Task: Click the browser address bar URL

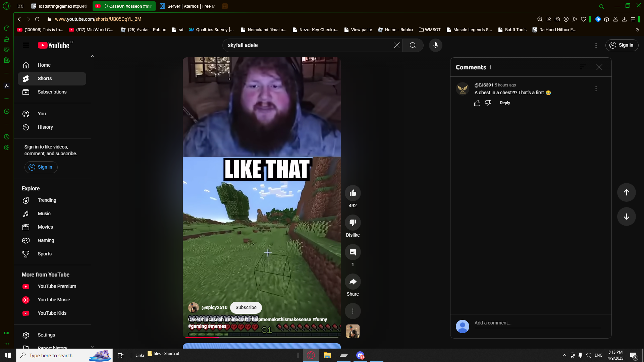Action: [98, 19]
